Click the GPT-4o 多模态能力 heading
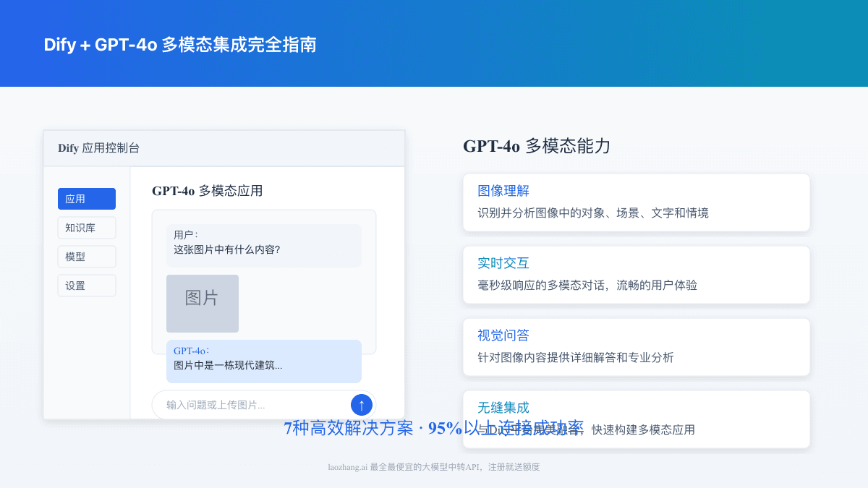 click(x=537, y=146)
